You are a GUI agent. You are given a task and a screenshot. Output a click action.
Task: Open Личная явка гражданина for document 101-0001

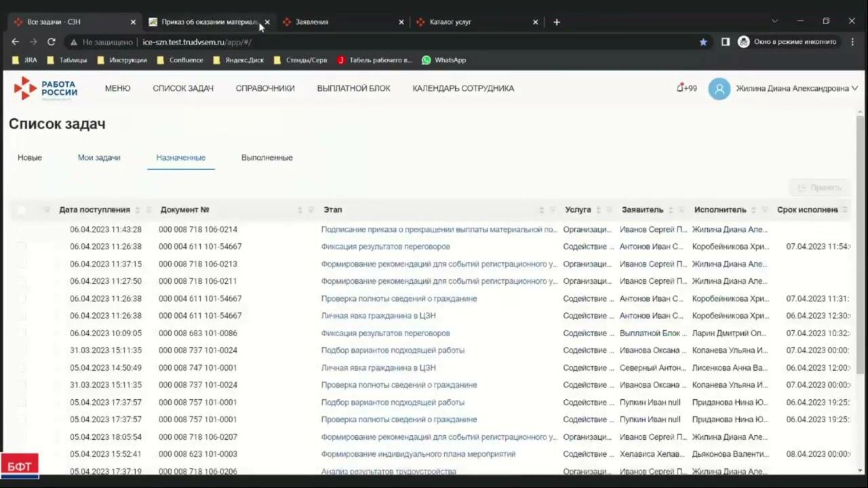coord(378,368)
